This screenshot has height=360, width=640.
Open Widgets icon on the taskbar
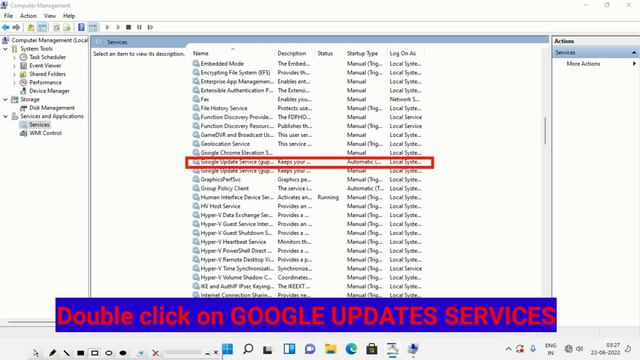[289, 349]
